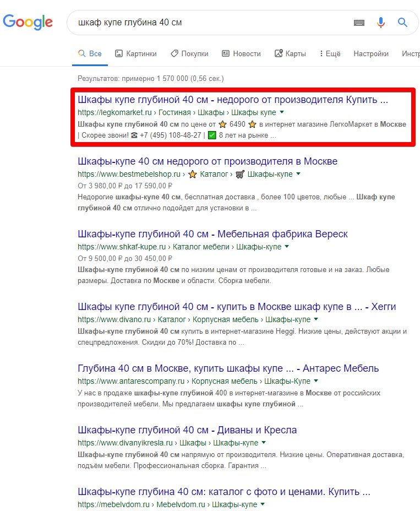
Task: Start voice search with microphone icon
Action: (380, 22)
